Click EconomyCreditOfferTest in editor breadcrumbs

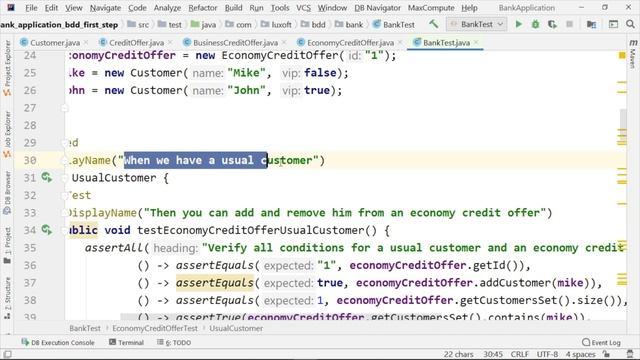155,328
